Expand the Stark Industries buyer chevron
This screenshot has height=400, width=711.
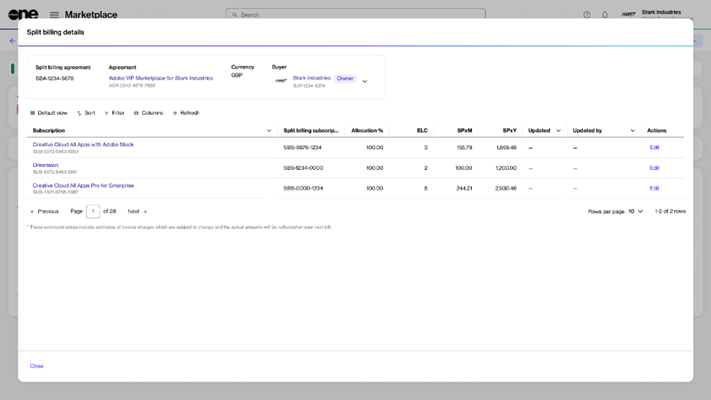[365, 81]
